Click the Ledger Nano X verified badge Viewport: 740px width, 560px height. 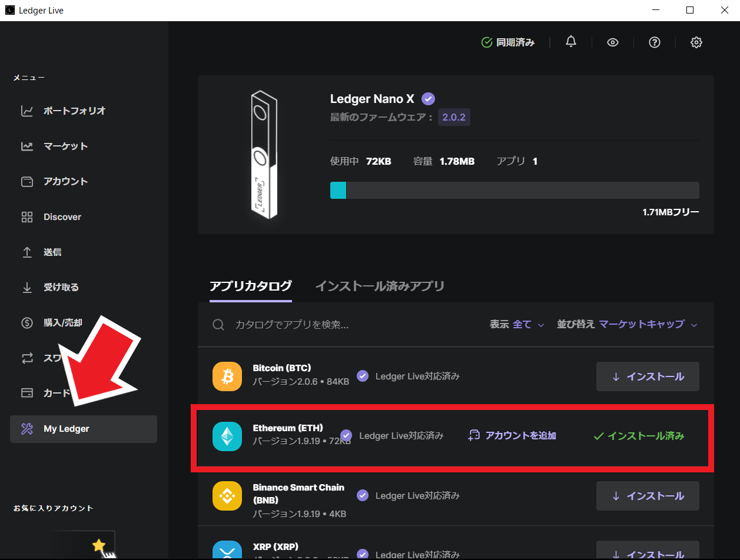coord(429,99)
